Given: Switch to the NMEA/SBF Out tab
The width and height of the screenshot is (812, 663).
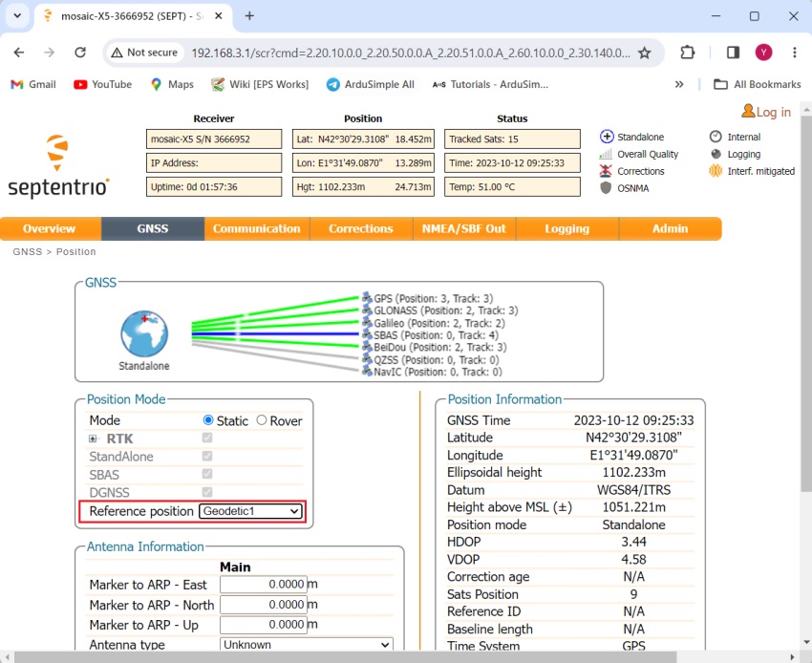Looking at the screenshot, I should point(464,229).
